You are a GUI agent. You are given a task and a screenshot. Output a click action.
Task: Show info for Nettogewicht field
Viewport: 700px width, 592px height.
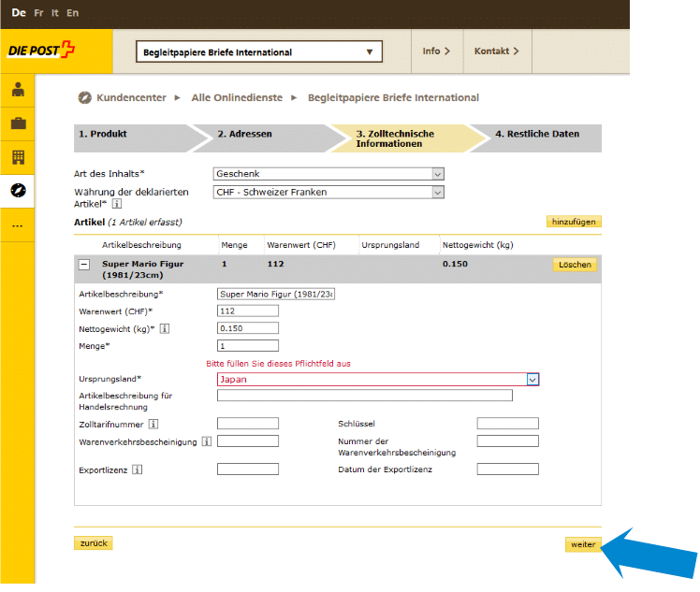click(x=165, y=328)
